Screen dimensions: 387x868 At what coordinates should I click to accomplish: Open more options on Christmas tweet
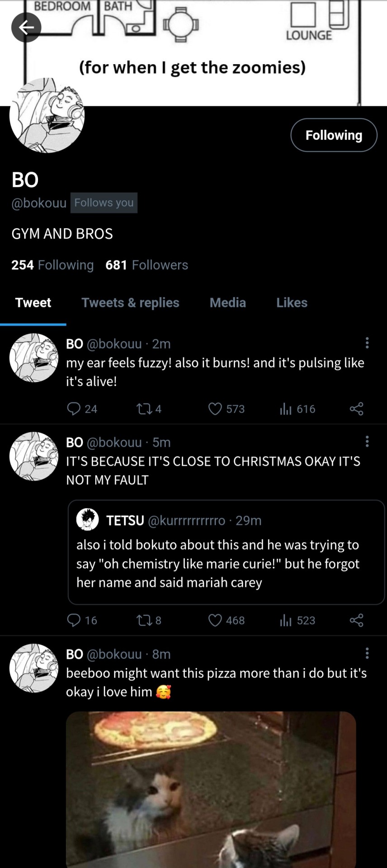(367, 441)
